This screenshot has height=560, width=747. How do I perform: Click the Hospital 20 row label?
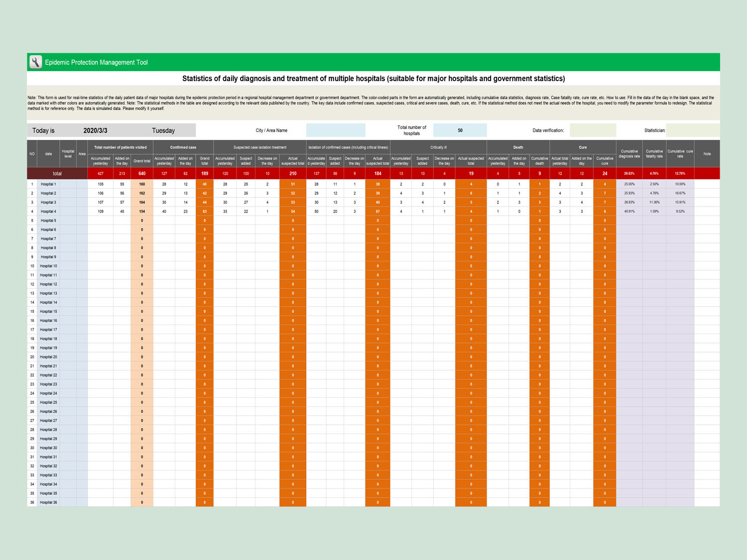(x=48, y=357)
